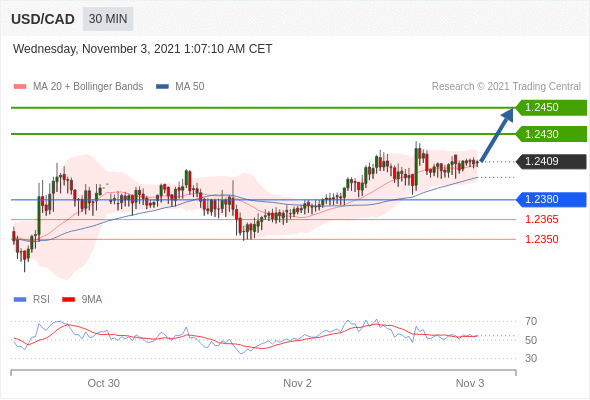Click the 30 MIN timeframe badge
Image resolution: width=590 pixels, height=400 pixels.
108,19
